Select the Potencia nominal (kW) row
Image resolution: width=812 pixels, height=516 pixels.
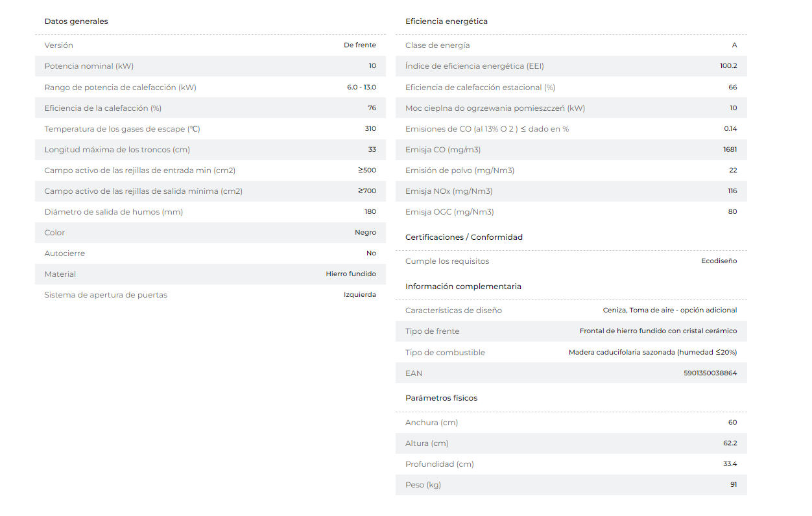210,66
